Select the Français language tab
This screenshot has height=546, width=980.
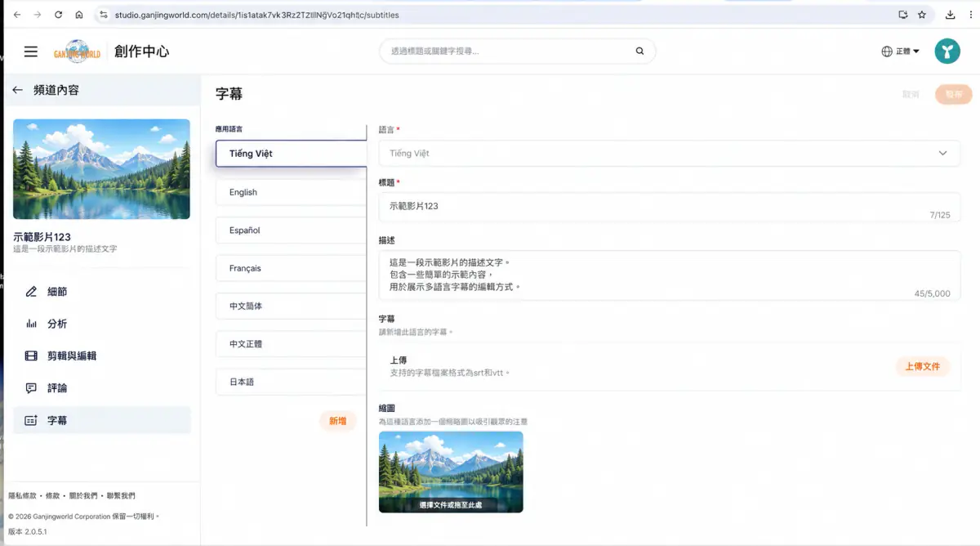click(x=292, y=268)
